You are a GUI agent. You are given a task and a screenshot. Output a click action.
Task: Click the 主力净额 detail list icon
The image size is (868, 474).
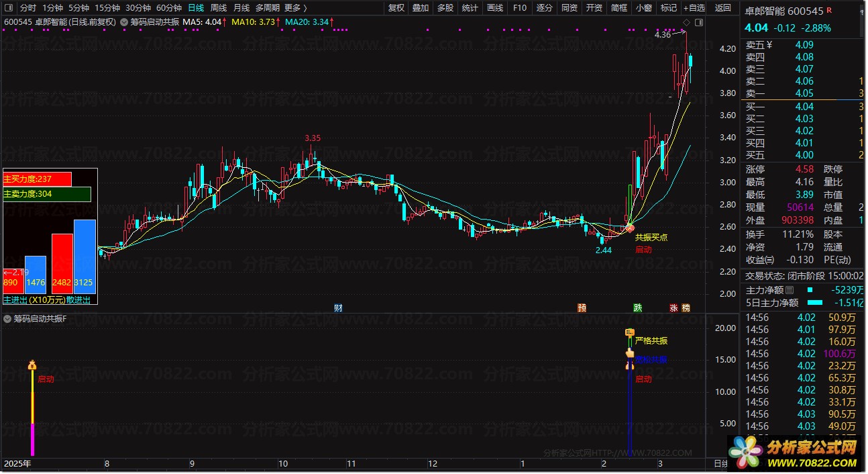pos(790,290)
